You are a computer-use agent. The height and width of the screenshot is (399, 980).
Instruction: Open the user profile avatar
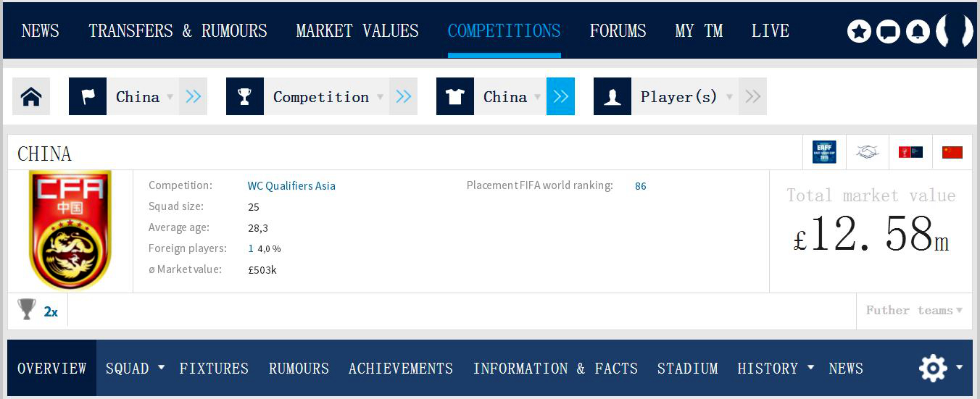coord(955,31)
